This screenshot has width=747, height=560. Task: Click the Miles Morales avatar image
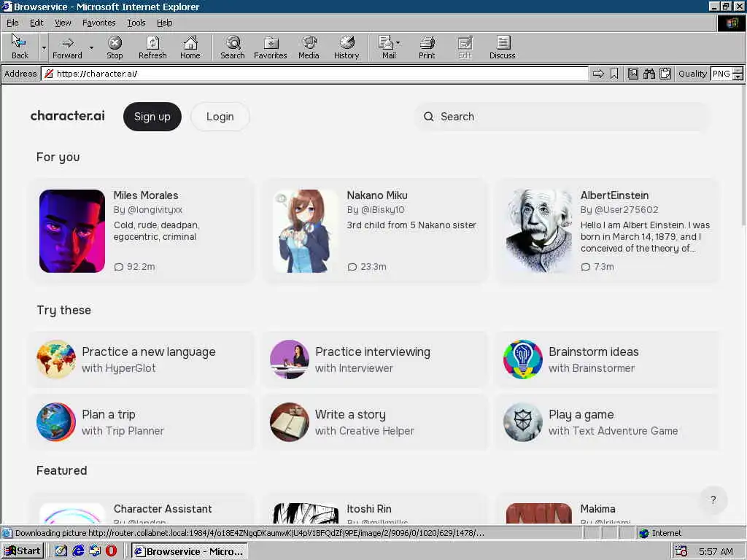click(72, 231)
